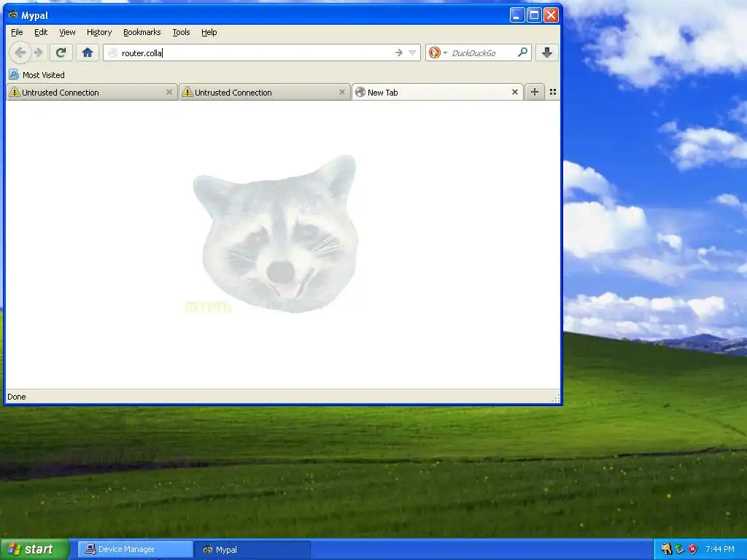Switch to Device Manager in taskbar
This screenshot has width=747, height=560.
[135, 550]
